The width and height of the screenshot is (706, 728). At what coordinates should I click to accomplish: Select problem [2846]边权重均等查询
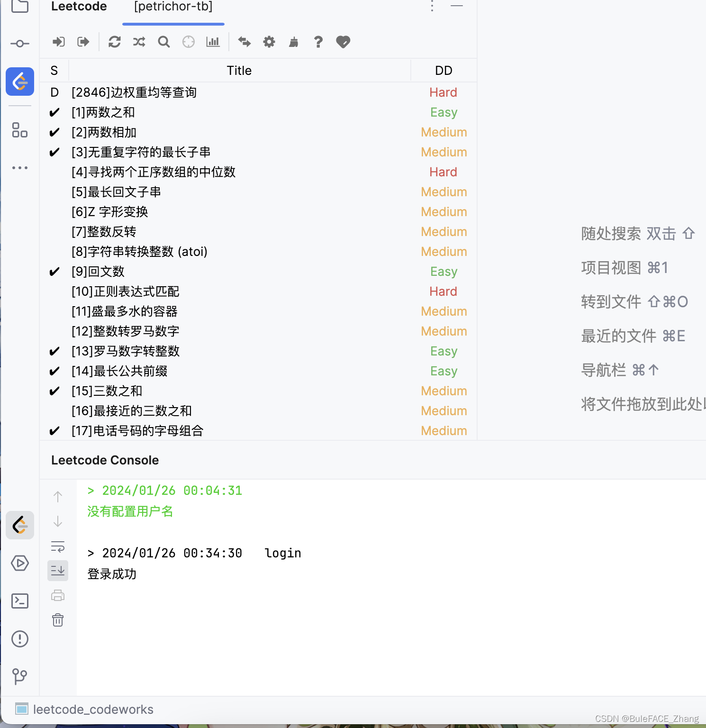coord(258,92)
